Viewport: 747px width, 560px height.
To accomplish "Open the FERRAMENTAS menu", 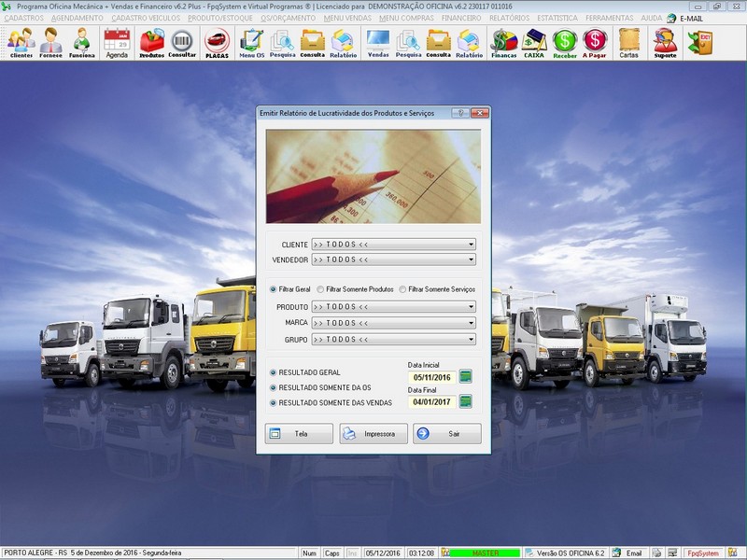I will pos(610,18).
